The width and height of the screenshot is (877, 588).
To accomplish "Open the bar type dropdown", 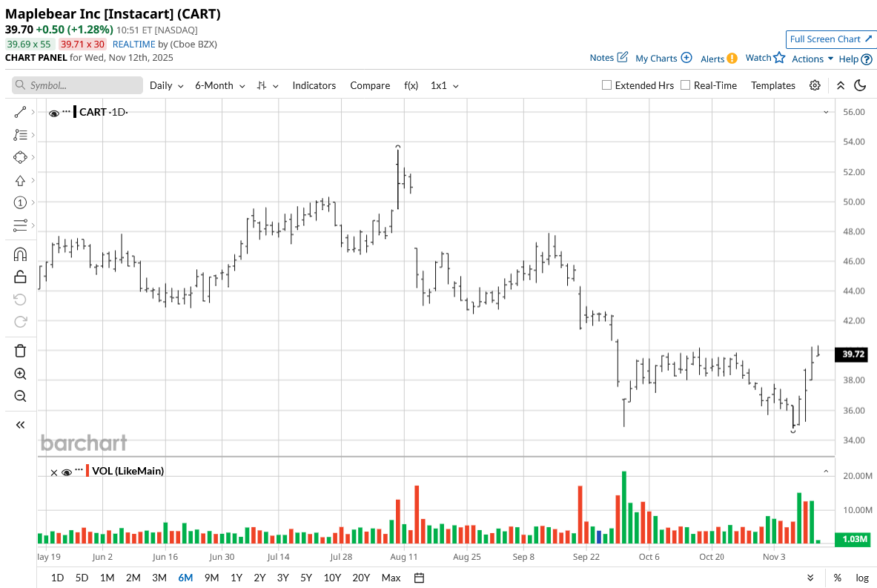I will [268, 85].
